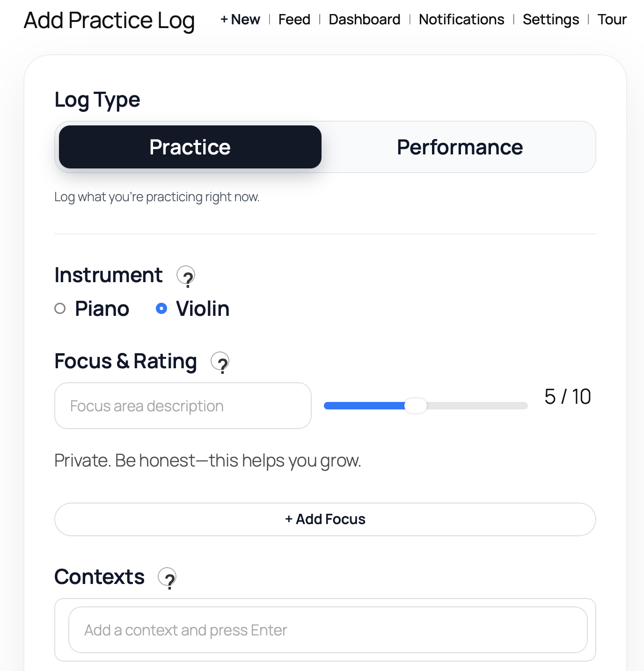This screenshot has width=644, height=671.
Task: Click the Focus area description field
Action: (183, 405)
